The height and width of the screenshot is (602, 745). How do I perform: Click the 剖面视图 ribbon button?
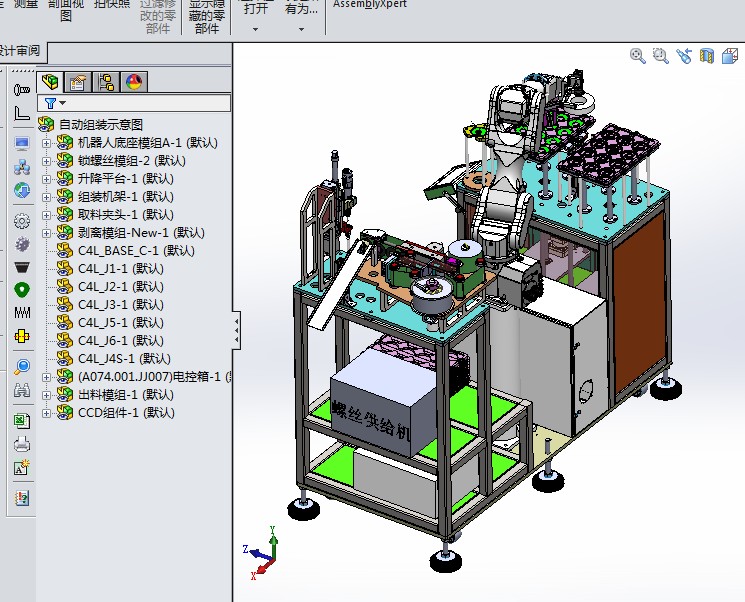(66, 10)
